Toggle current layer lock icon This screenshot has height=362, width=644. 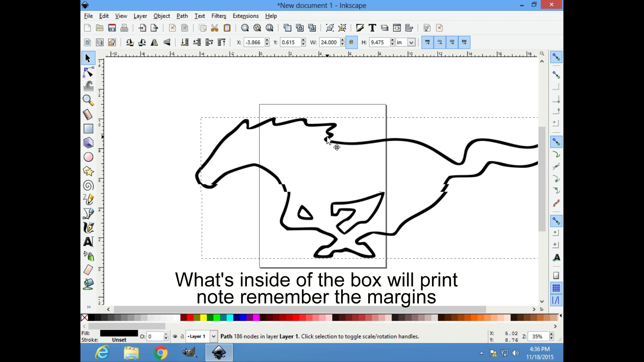coord(182,336)
